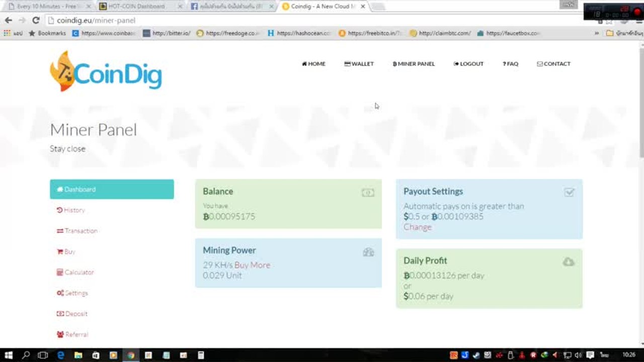This screenshot has height=362, width=644.
Task: Reload the page with refresh button
Action: pos(36,20)
